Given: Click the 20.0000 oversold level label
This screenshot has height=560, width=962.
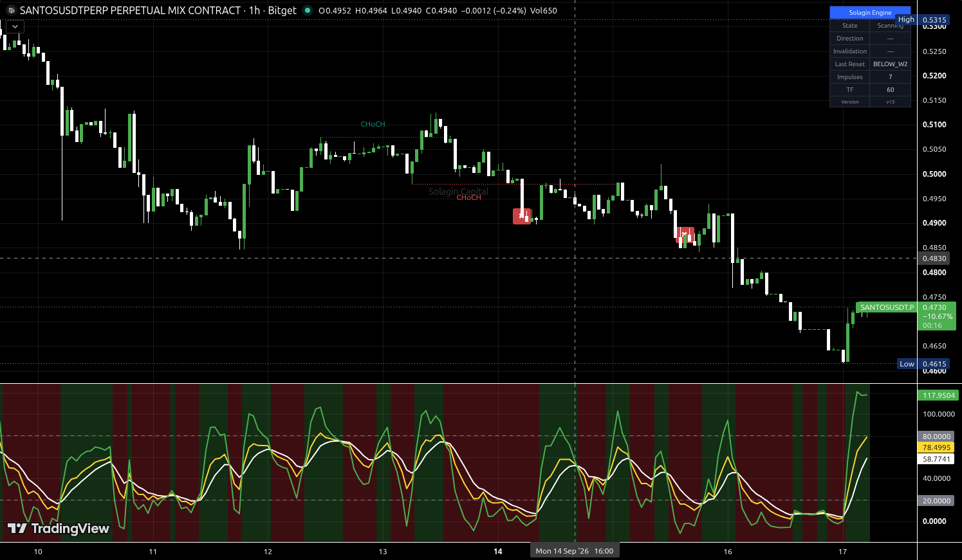Looking at the screenshot, I should pos(936,501).
